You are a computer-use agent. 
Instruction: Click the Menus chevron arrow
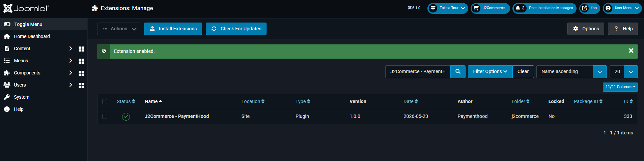71,61
